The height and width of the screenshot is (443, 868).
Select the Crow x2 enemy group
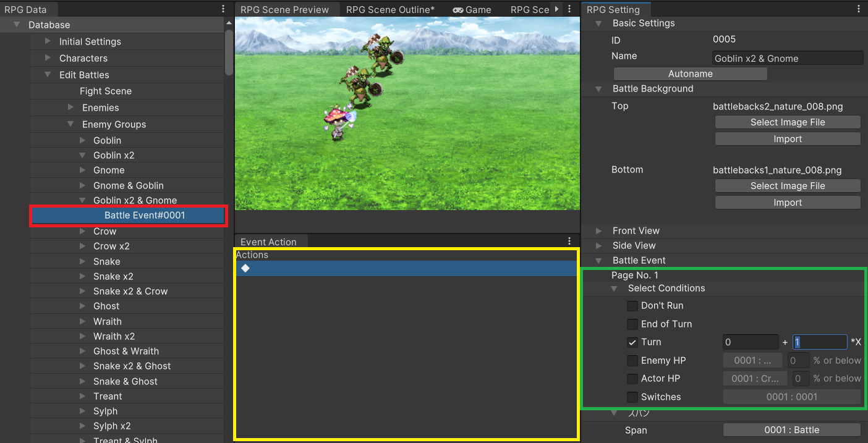(x=111, y=246)
